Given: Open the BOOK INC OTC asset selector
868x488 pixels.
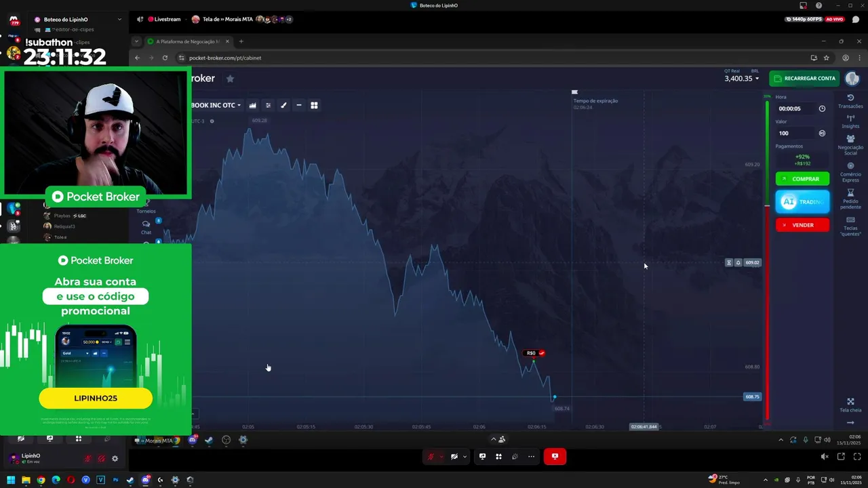Looking at the screenshot, I should (x=216, y=105).
